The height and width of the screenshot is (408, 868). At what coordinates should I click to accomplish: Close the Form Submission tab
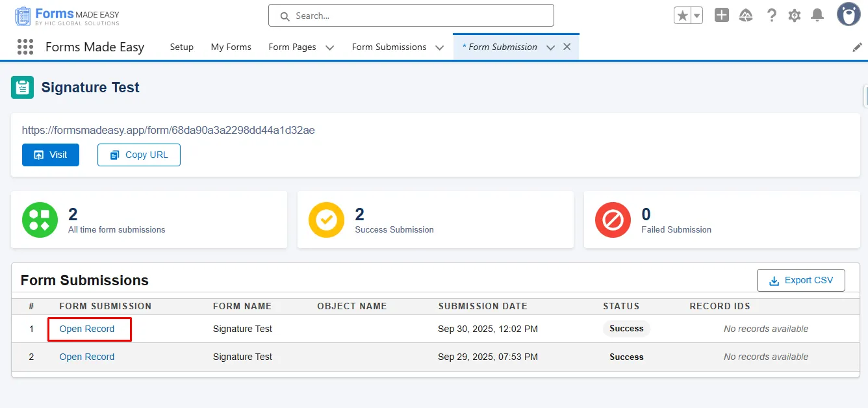click(567, 47)
